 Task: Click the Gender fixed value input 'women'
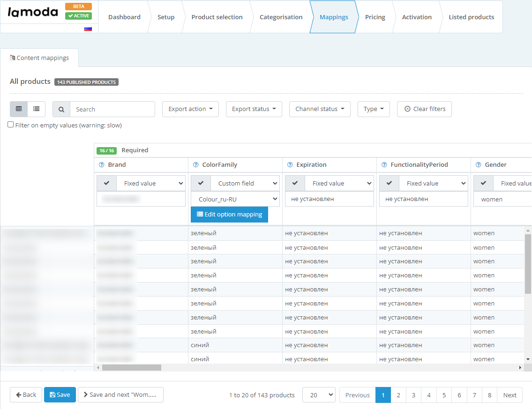tap(503, 199)
